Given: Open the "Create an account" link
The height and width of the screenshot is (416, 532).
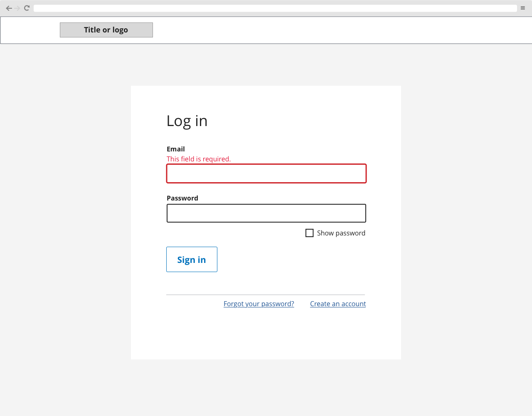Looking at the screenshot, I should click(x=338, y=304).
